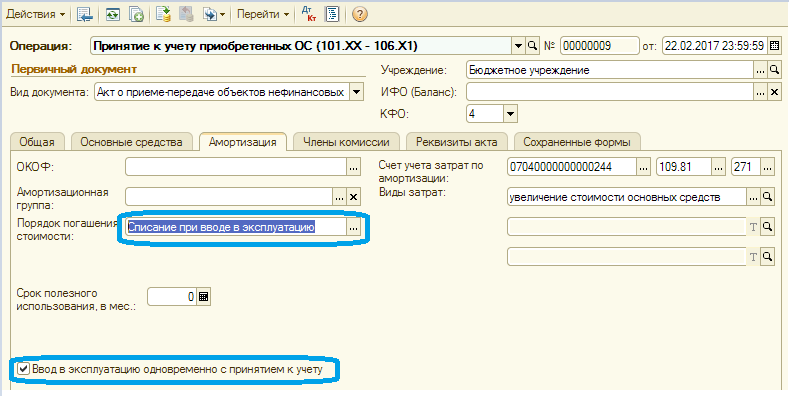
Task: Click the Срок полезного использования value field
Action: coord(172,297)
